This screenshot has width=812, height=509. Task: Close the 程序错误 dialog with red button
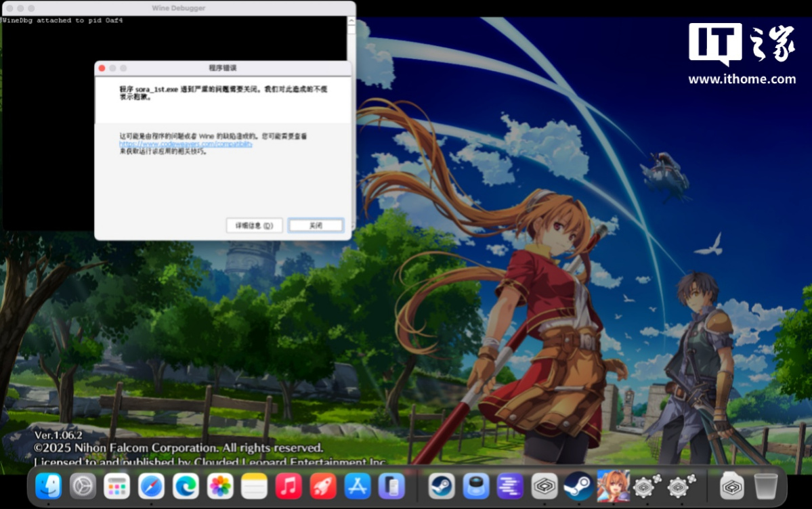point(102,68)
